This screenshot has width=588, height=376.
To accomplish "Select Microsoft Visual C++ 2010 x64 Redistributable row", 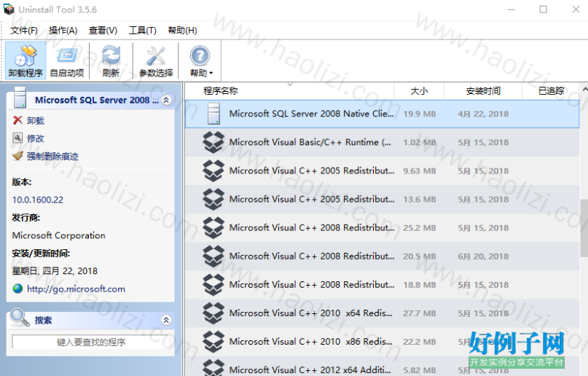I will tap(382, 313).
